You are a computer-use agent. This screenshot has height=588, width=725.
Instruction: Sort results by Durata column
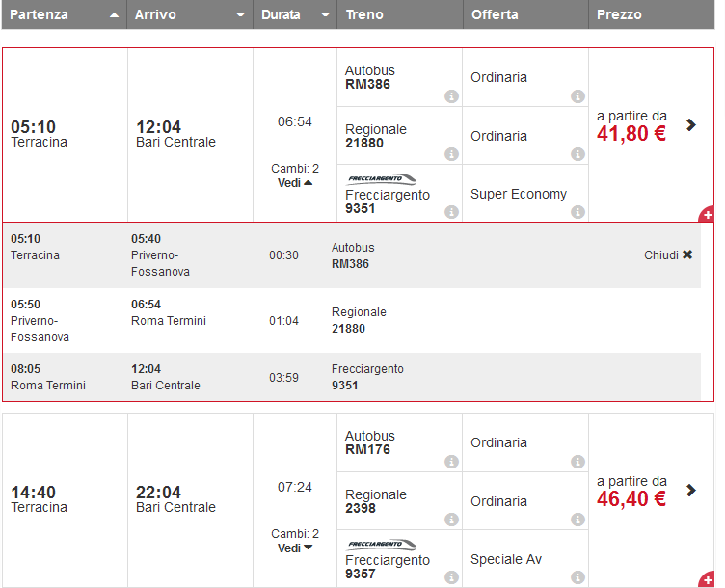tap(295, 15)
